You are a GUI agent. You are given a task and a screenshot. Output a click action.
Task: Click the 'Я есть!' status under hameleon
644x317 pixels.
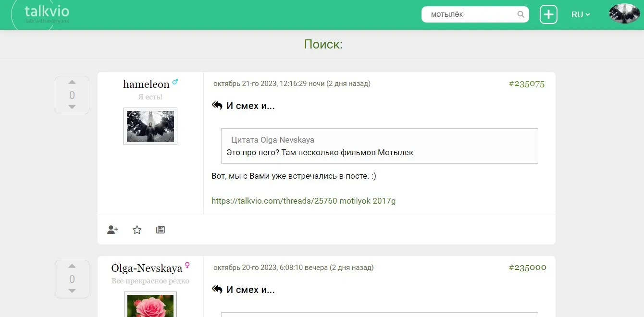[150, 97]
